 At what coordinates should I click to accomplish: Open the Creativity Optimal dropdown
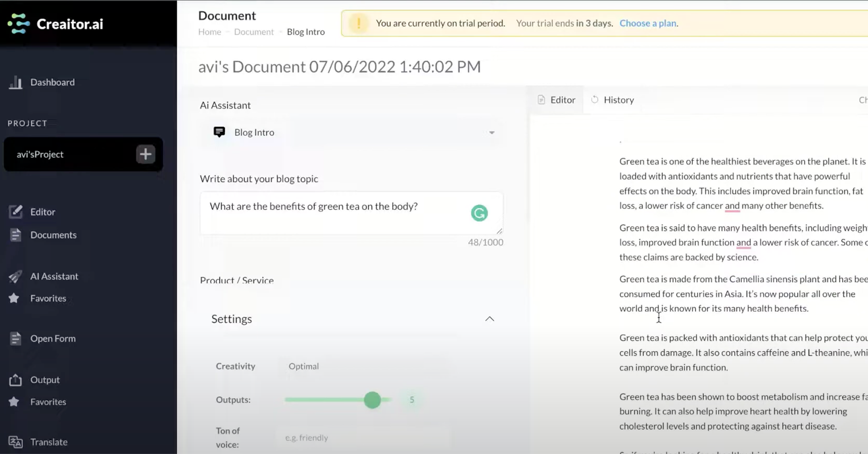[x=303, y=366]
